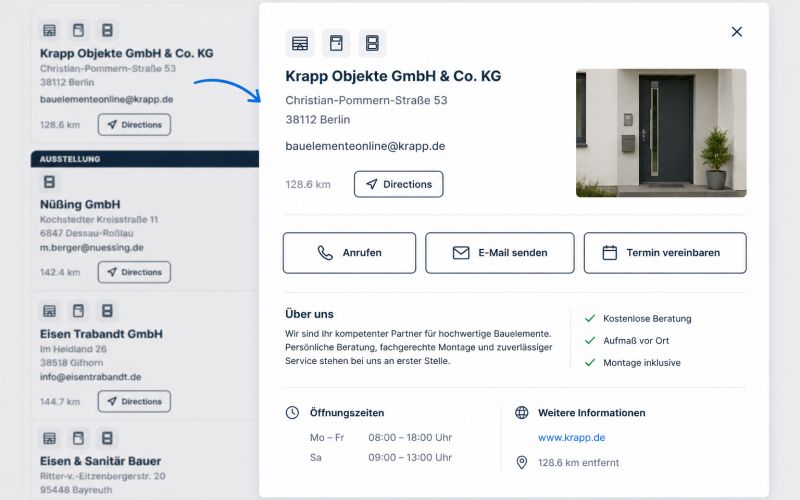This screenshot has height=500, width=800.
Task: Click the Anrufen call button
Action: [349, 253]
